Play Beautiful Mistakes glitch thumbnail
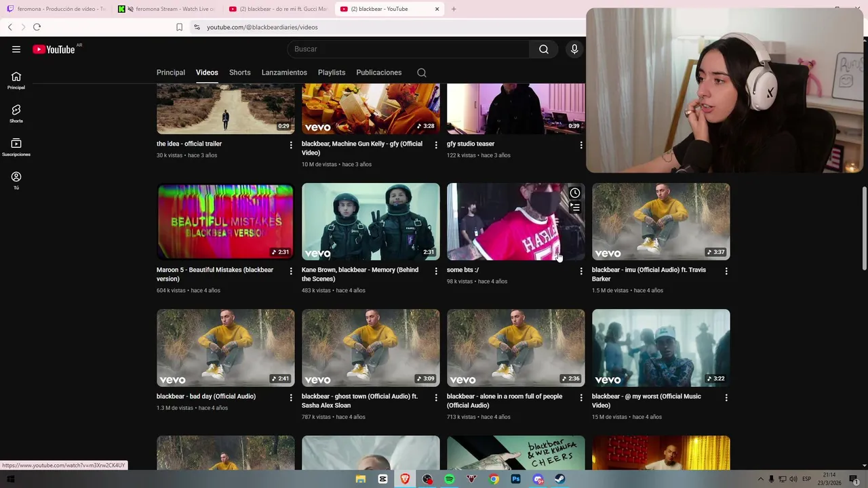868x488 pixels. pos(226,222)
